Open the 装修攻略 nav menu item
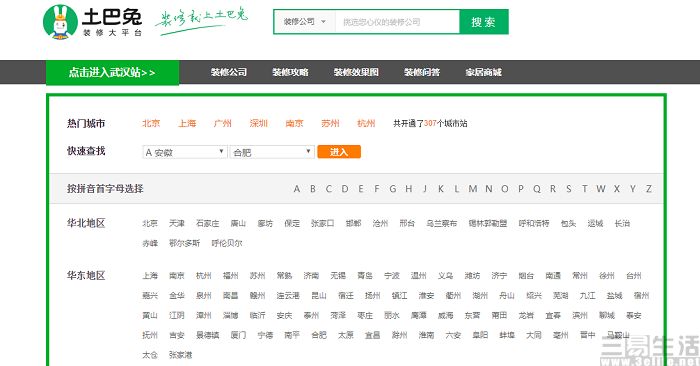The height and width of the screenshot is (366, 700). [x=290, y=72]
